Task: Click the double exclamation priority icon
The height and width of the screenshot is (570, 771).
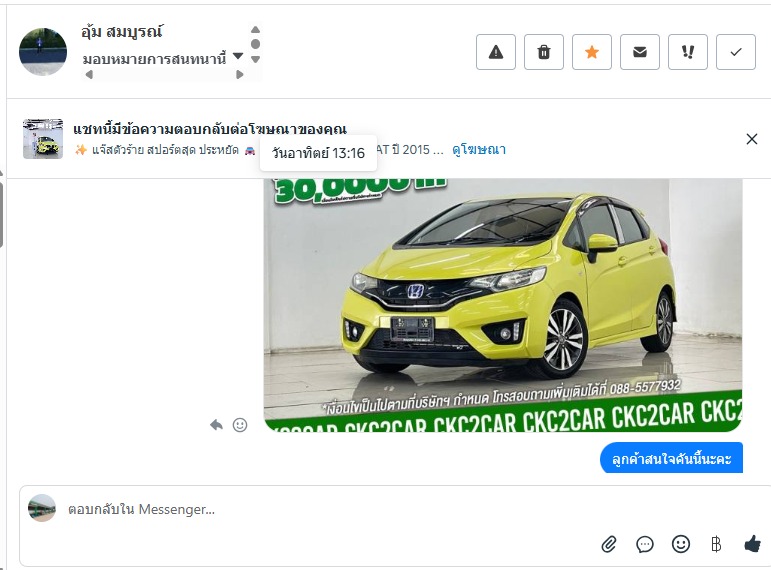Action: tap(688, 52)
